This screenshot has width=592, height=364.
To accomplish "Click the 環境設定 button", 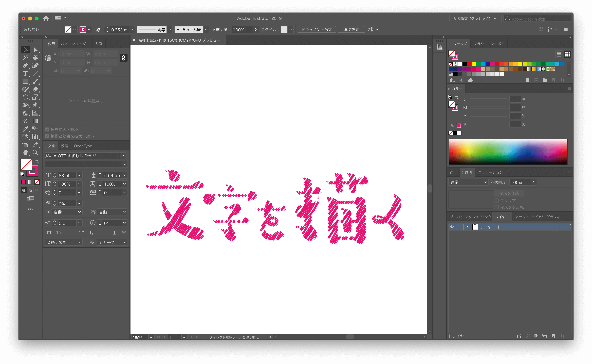I will tap(351, 29).
